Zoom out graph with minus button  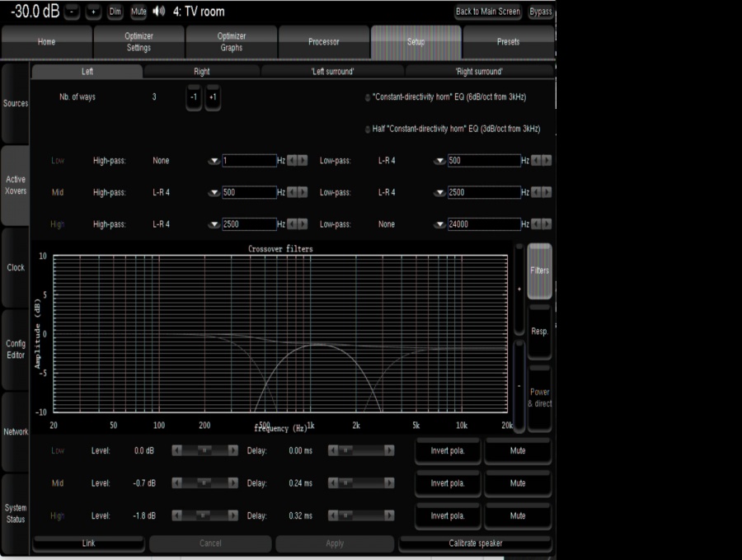click(x=519, y=385)
